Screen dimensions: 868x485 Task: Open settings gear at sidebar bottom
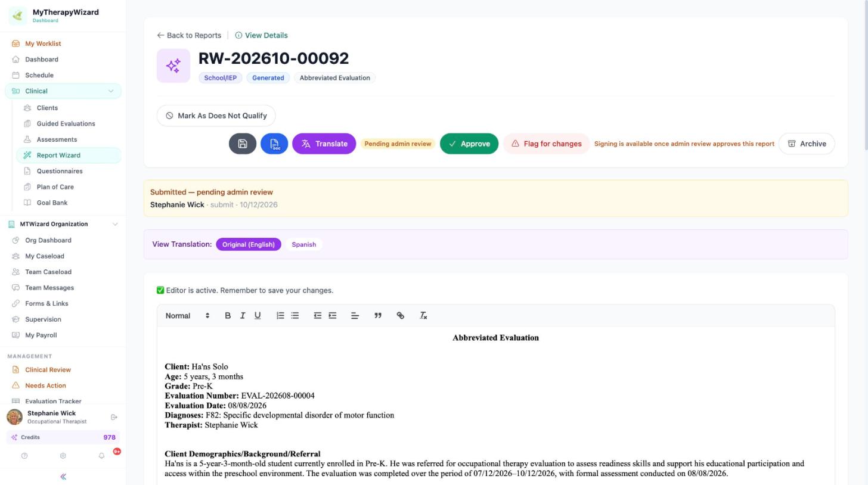pyautogui.click(x=63, y=456)
